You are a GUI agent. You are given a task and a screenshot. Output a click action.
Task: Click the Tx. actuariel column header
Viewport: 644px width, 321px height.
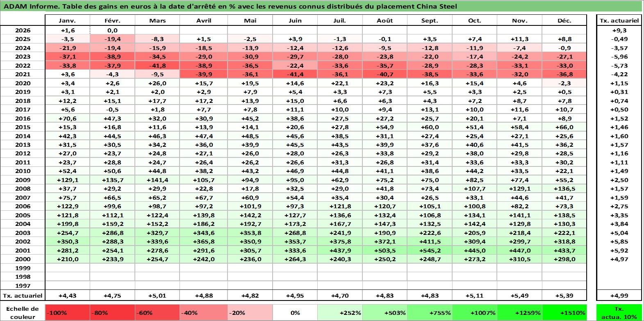(619, 20)
